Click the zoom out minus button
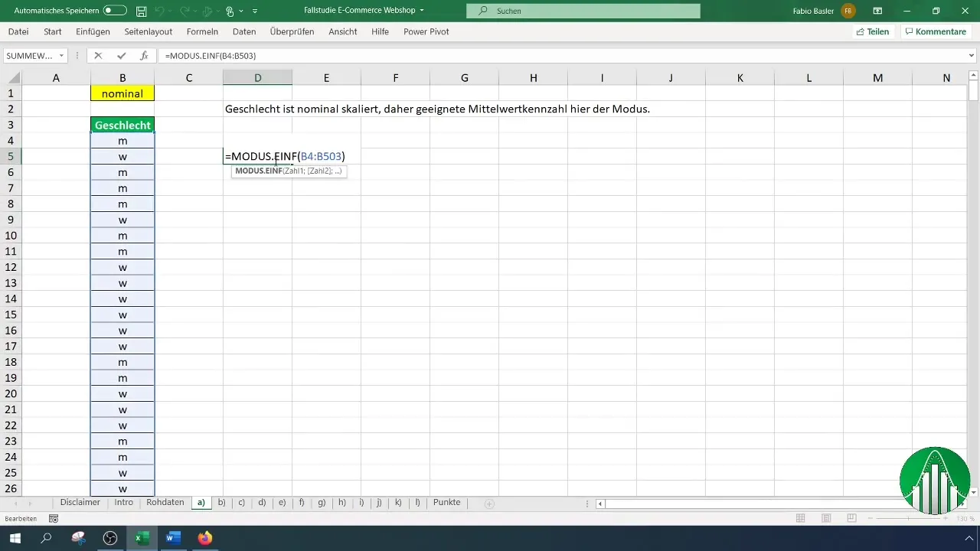This screenshot has height=551, width=980. pyautogui.click(x=871, y=519)
